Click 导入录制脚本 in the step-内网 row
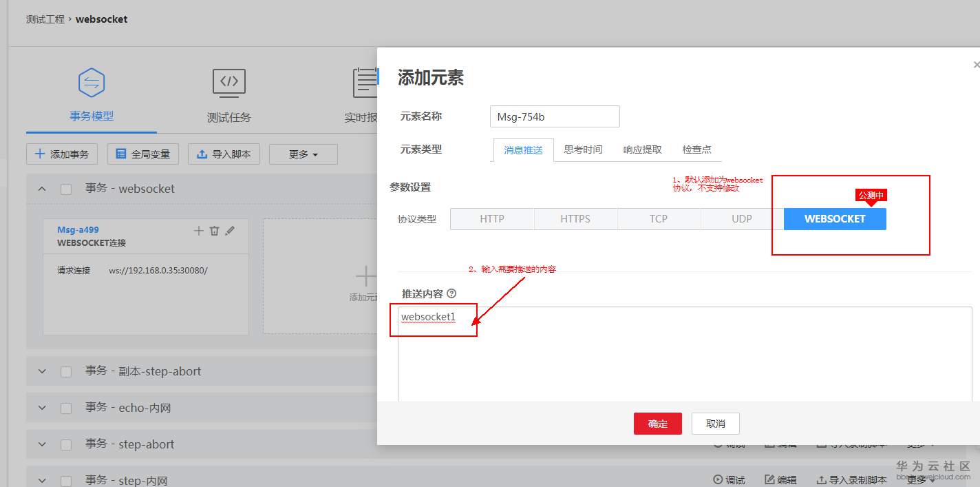The image size is (980, 487). click(x=851, y=480)
